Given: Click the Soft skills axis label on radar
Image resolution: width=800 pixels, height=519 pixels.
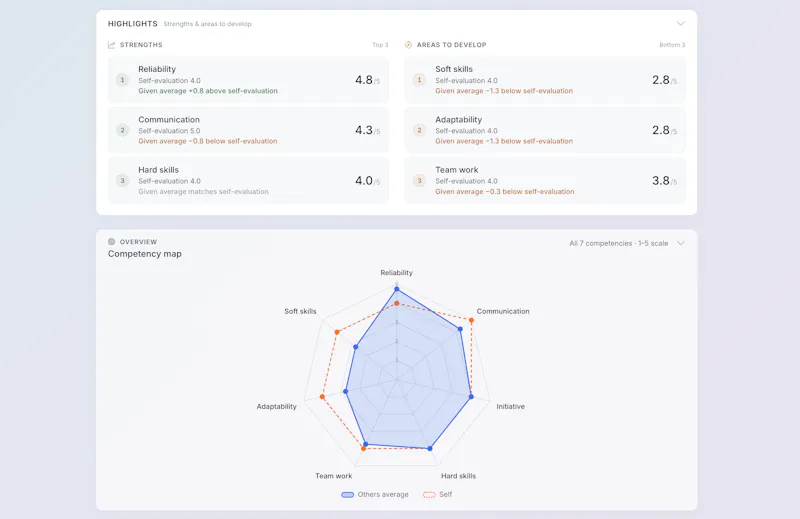Looking at the screenshot, I should coord(301,311).
